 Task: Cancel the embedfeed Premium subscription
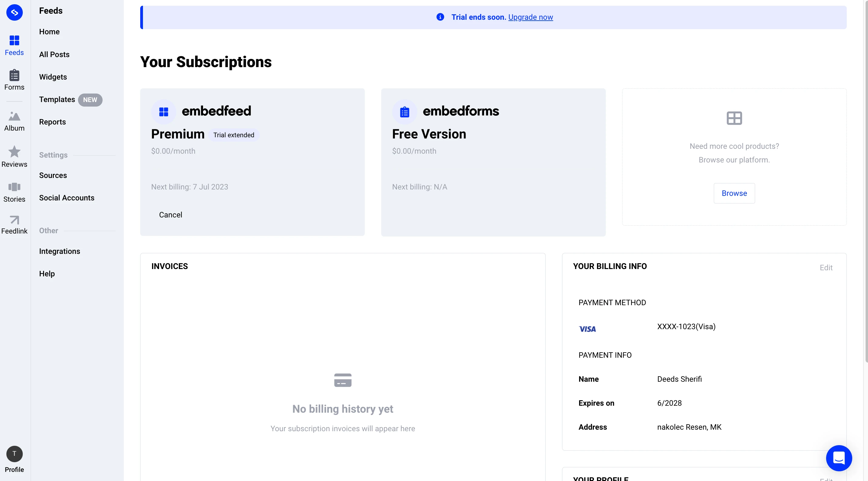171,215
